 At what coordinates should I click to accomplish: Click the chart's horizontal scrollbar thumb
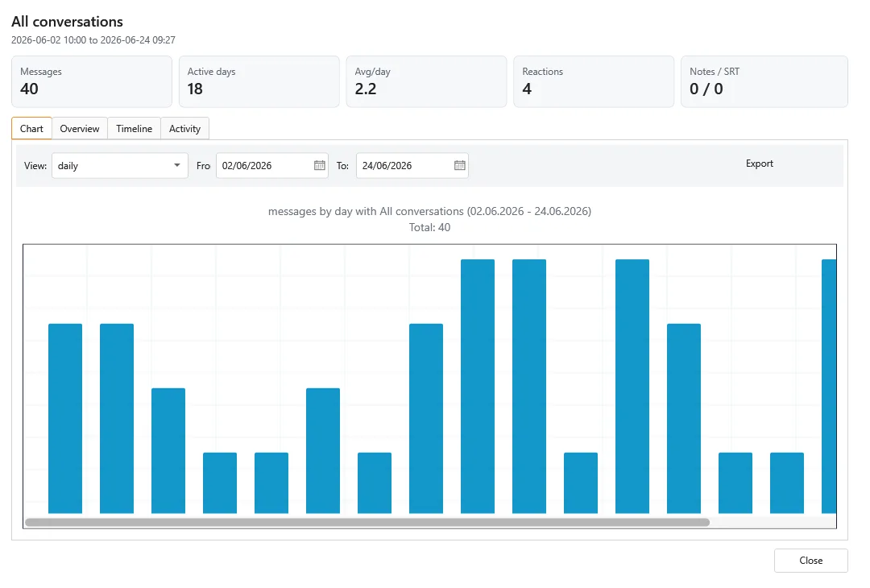367,522
